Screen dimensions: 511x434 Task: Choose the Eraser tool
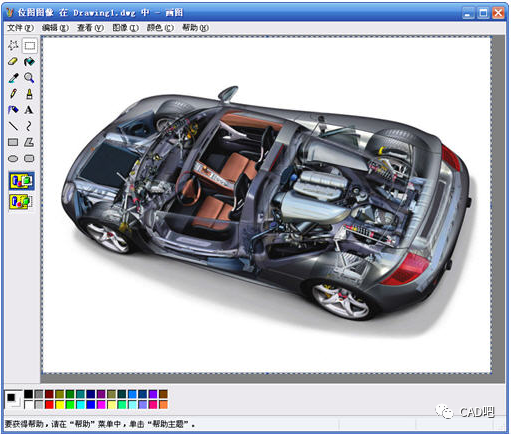pyautogui.click(x=13, y=62)
